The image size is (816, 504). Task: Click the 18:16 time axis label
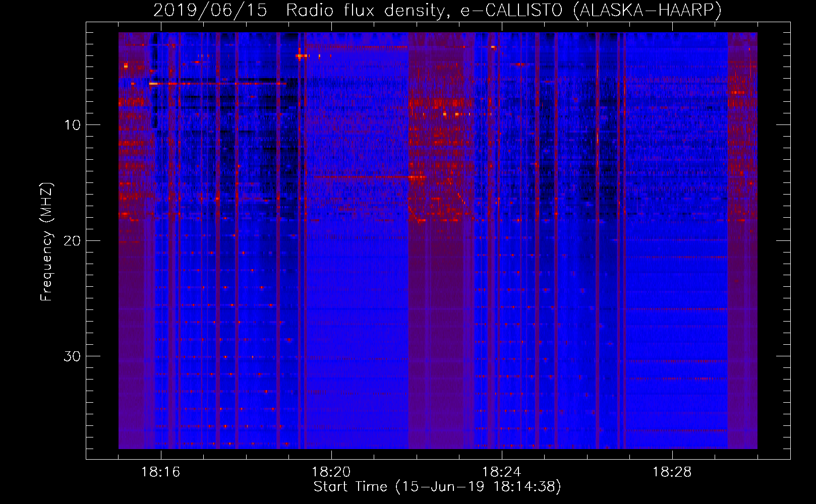click(161, 472)
